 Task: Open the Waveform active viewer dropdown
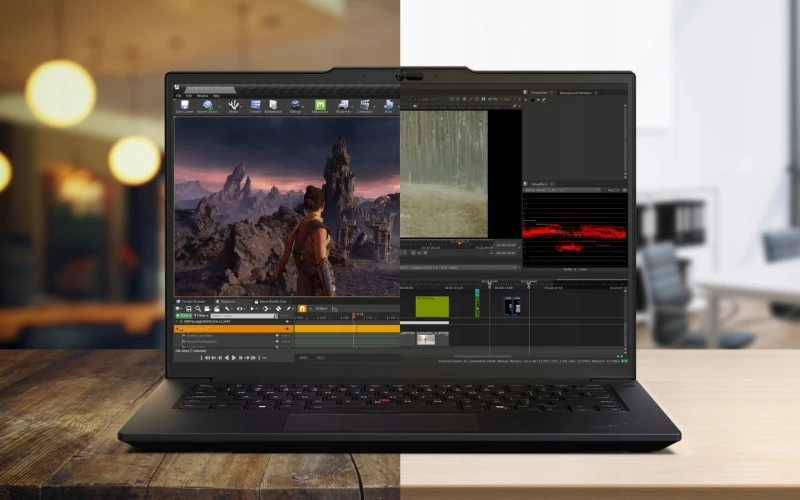[x=562, y=190]
